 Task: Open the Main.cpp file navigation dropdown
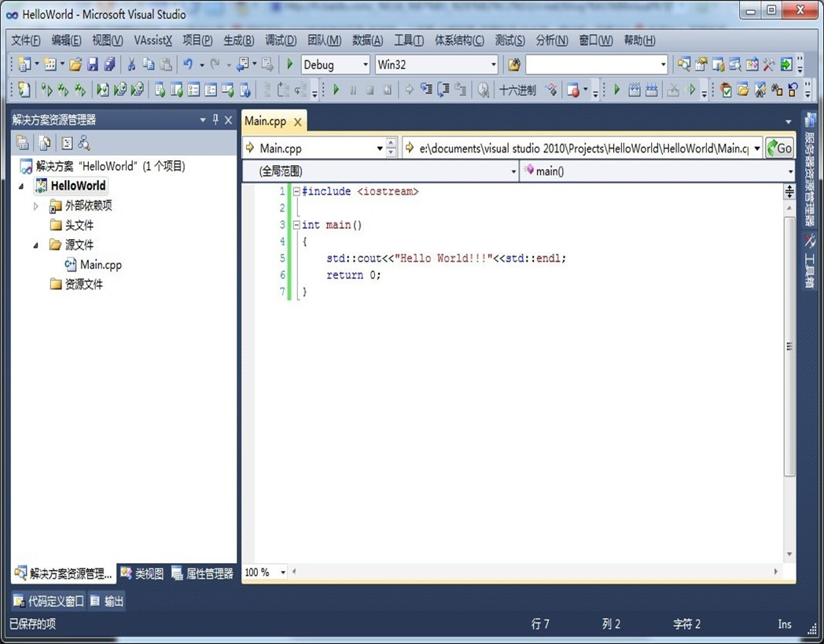(380, 149)
